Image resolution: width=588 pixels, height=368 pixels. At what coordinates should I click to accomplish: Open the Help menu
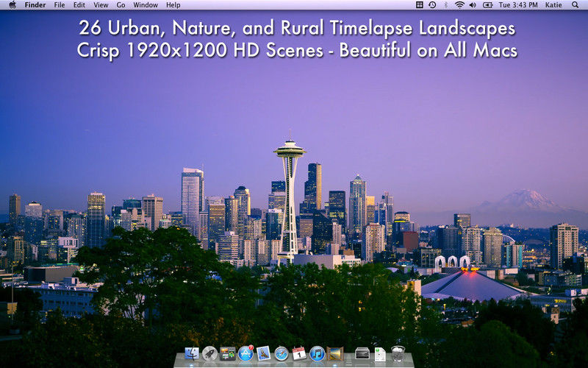pos(173,5)
